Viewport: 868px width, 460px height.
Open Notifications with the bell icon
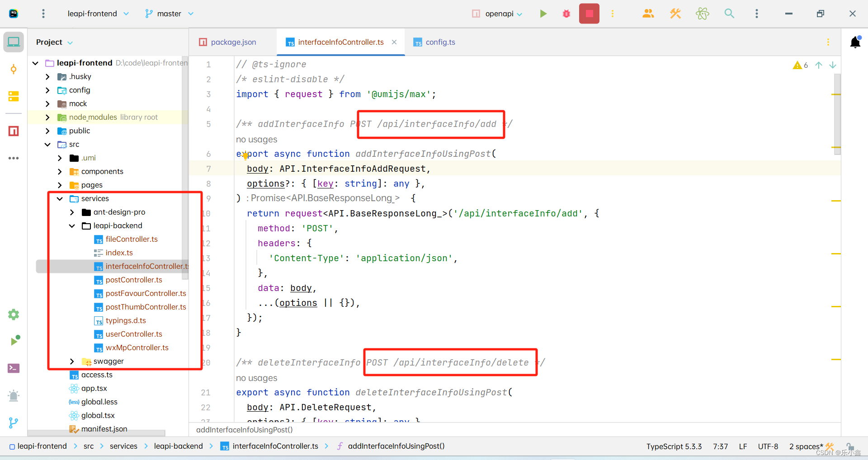point(856,42)
